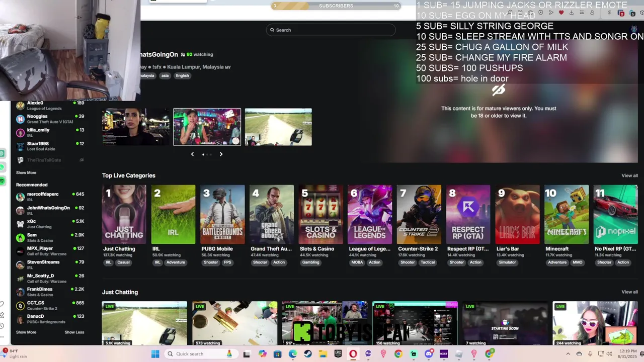This screenshot has width=644, height=362.
Task: Open the xQc channel in the sidebar
Action: click(x=49, y=224)
